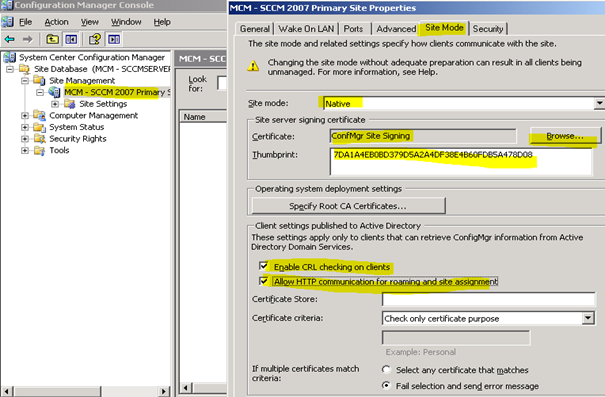Click the Look for search field
The image size is (605, 397).
pos(222,83)
